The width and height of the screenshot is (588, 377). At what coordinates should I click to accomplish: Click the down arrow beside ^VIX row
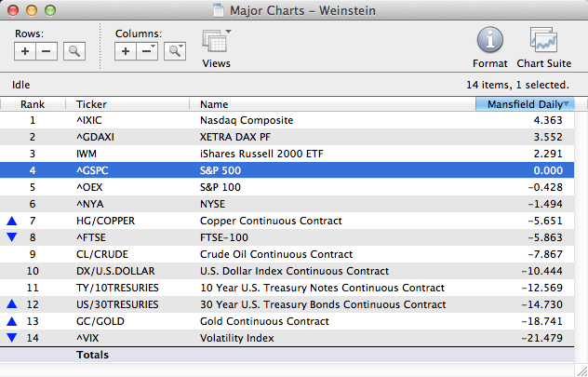tap(11, 338)
